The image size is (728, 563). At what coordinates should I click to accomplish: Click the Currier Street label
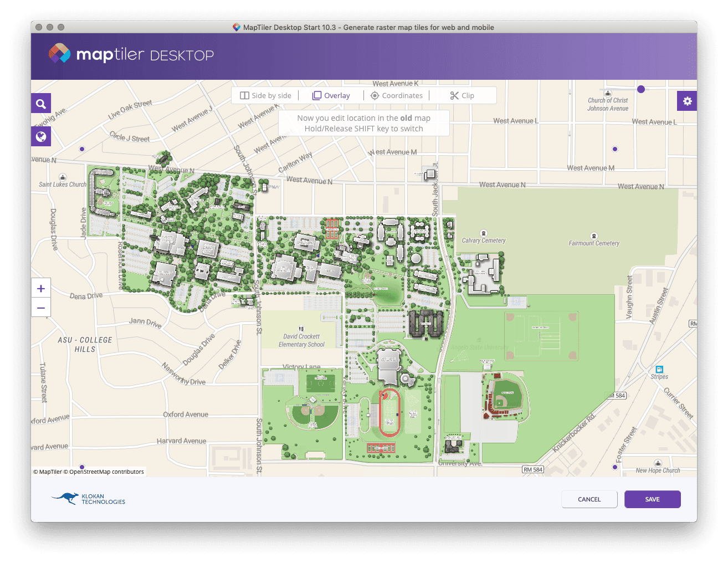679,403
